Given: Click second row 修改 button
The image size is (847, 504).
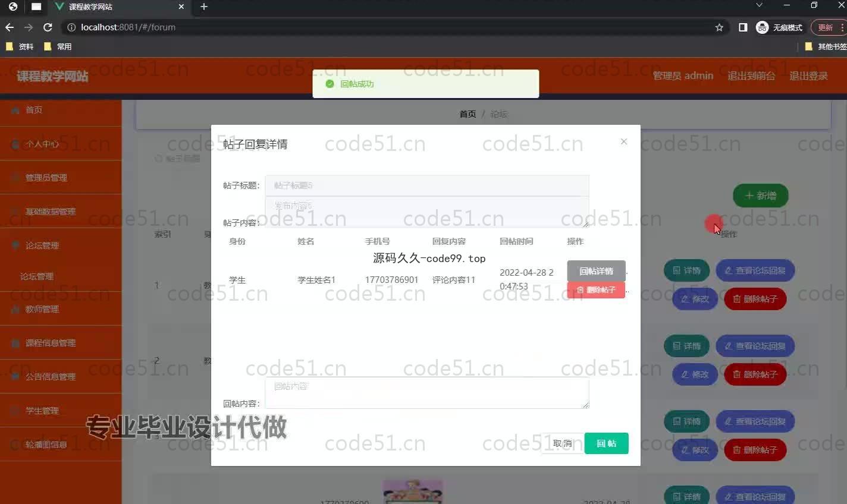Looking at the screenshot, I should coord(695,374).
